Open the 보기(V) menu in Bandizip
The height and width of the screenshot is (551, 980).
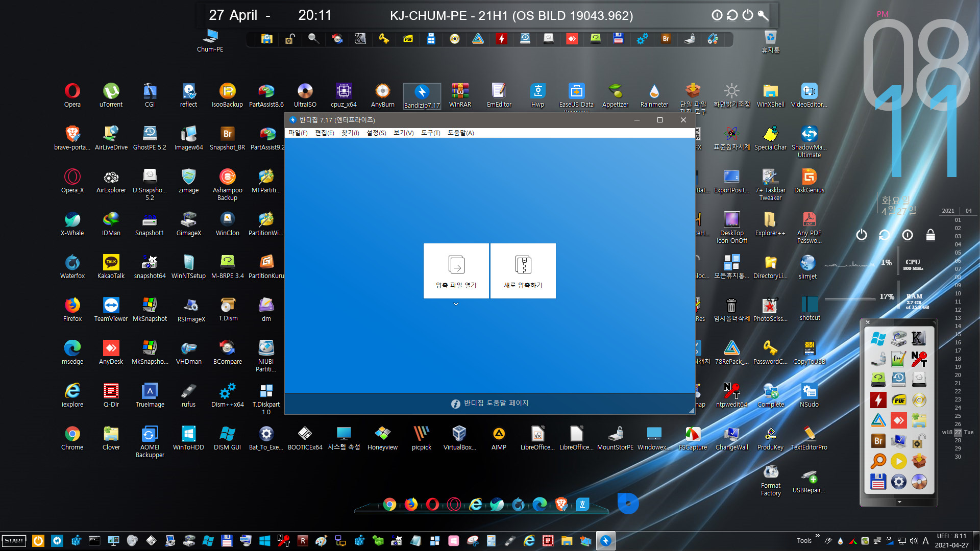point(403,133)
